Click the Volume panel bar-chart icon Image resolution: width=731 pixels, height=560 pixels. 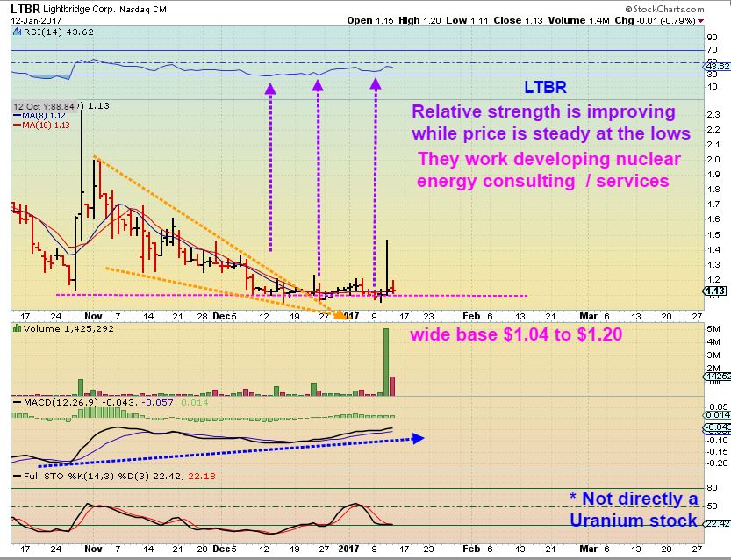(18, 328)
